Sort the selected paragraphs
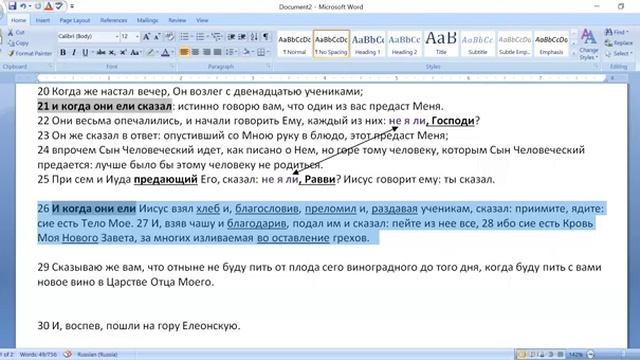The image size is (640, 360). click(x=254, y=37)
